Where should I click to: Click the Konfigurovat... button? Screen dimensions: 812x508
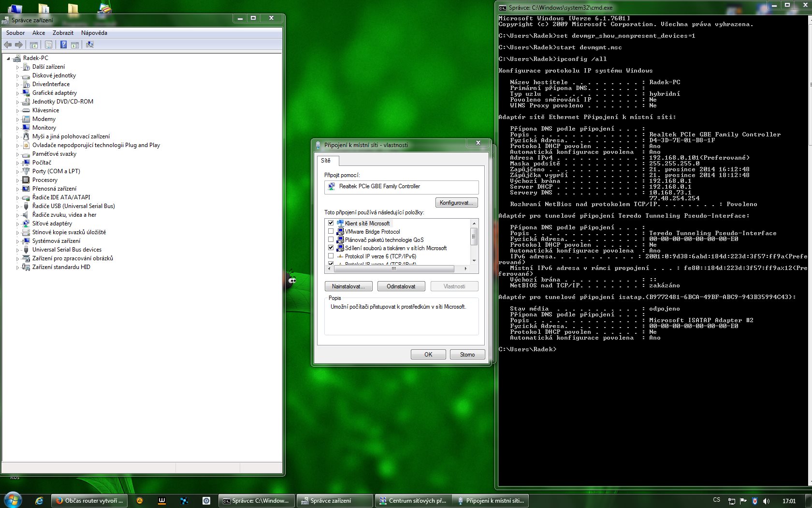click(456, 203)
